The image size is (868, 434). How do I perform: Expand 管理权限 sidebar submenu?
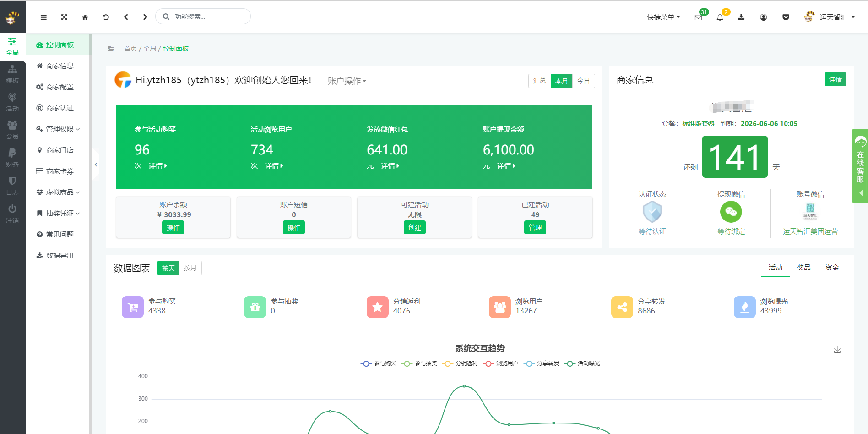click(x=58, y=129)
